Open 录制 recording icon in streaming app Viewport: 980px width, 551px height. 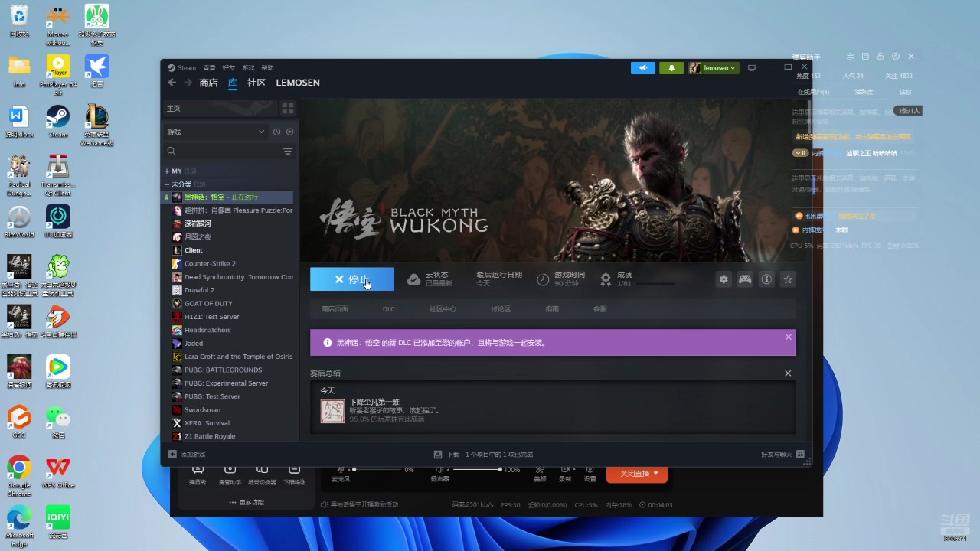pos(564,474)
